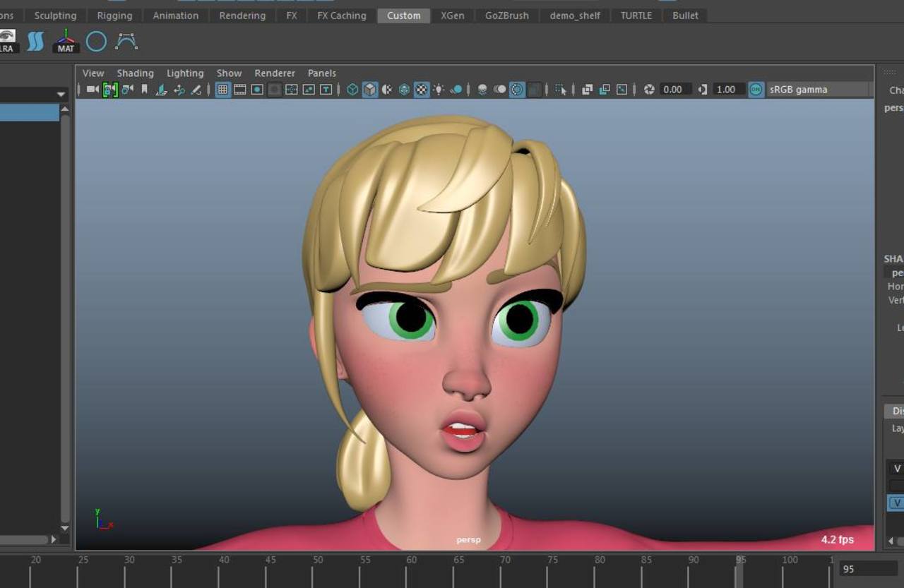904x588 pixels.
Task: Toggle the ON color management button
Action: (755, 89)
